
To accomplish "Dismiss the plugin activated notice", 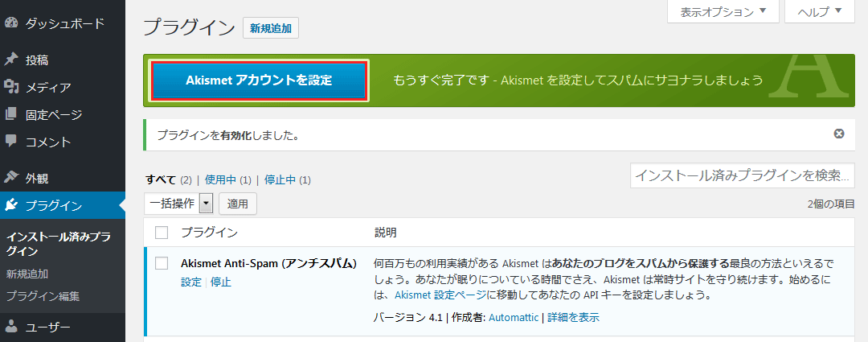I will 839,134.
